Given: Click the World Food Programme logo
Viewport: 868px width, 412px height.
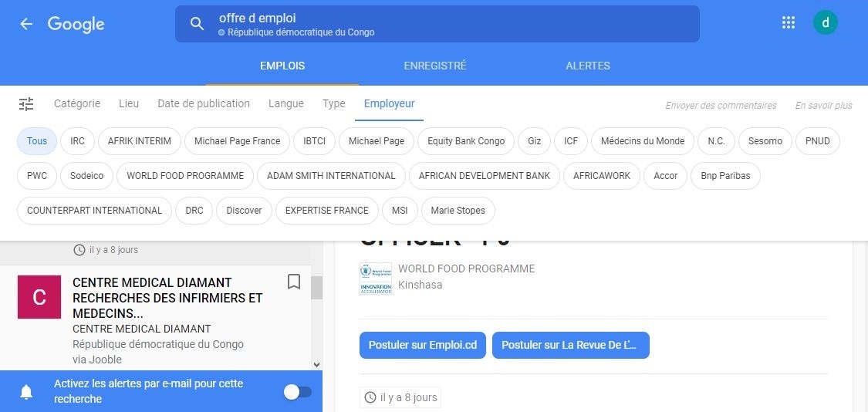Looking at the screenshot, I should click(x=375, y=278).
